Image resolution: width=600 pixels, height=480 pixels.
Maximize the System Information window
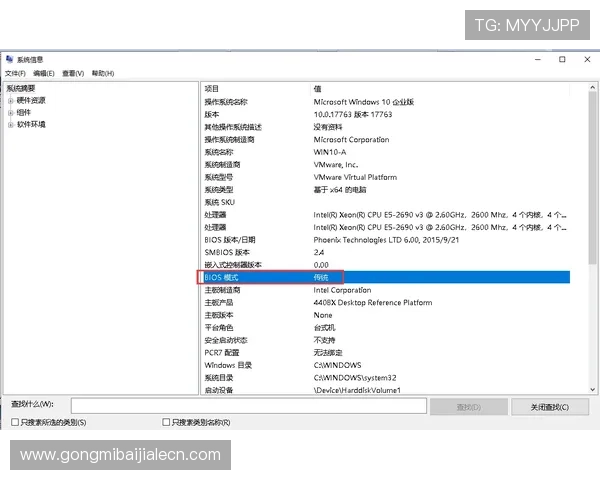(562, 60)
